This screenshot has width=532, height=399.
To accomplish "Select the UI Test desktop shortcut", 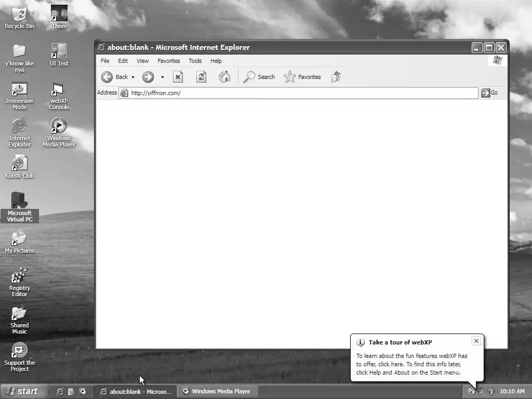I will (59, 55).
